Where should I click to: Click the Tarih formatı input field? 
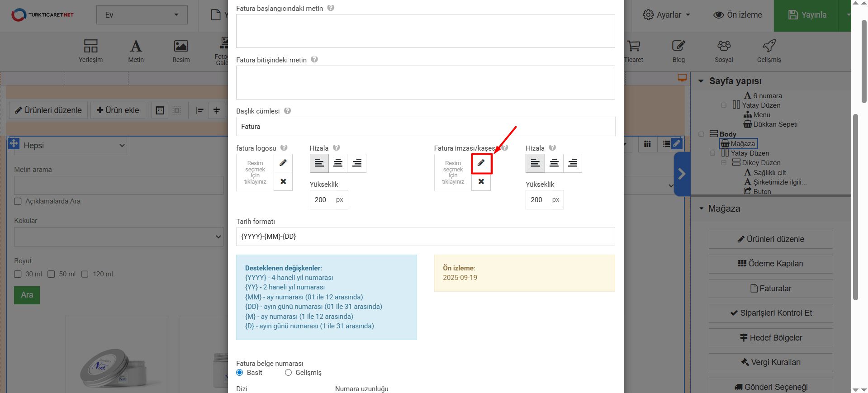click(425, 237)
